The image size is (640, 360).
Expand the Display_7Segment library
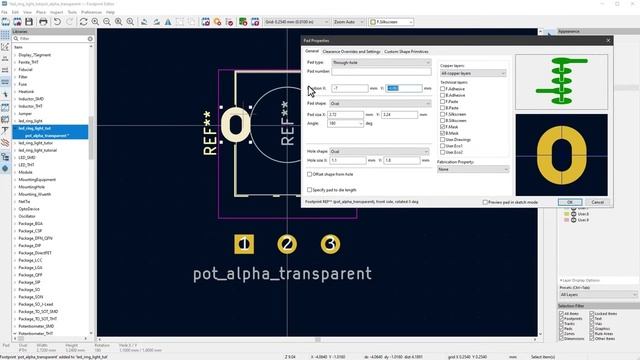click(x=15, y=55)
